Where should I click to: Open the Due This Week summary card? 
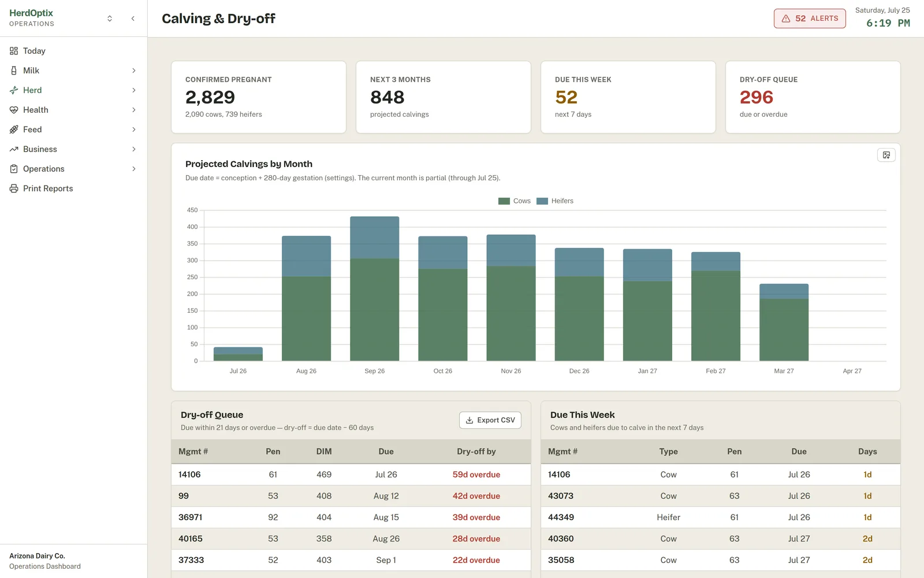pyautogui.click(x=628, y=97)
